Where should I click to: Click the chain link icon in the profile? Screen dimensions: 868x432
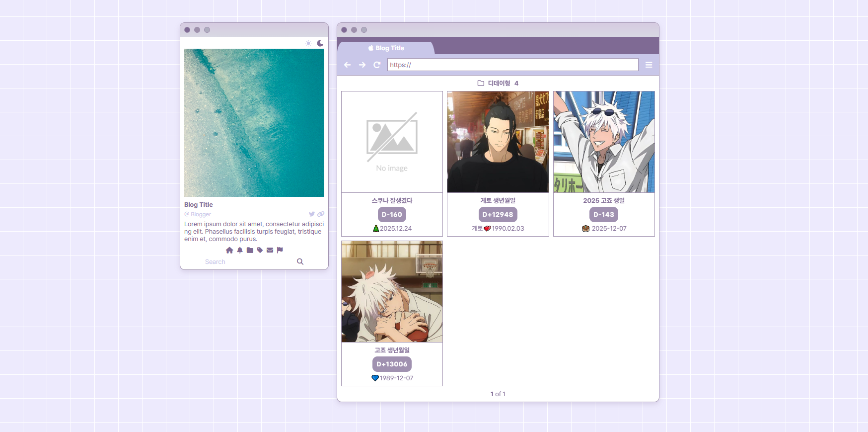(321, 214)
